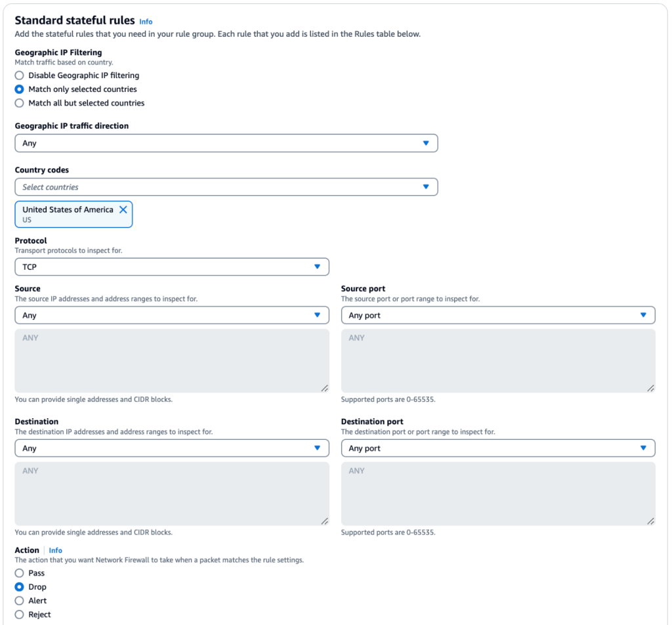Click the Source port dropdown arrow icon
The width and height of the screenshot is (672, 625).
[643, 315]
